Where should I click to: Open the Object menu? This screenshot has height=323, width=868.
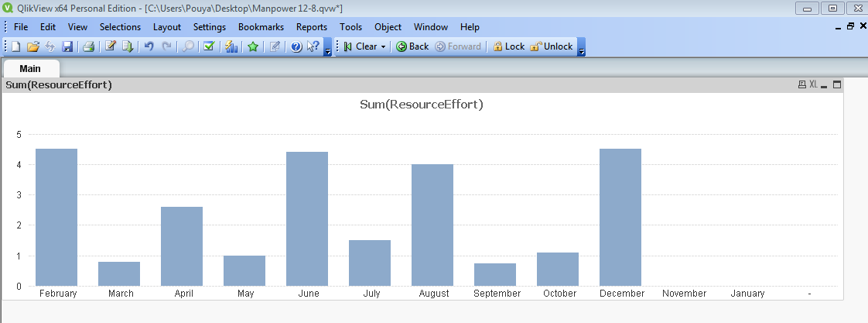tap(388, 27)
